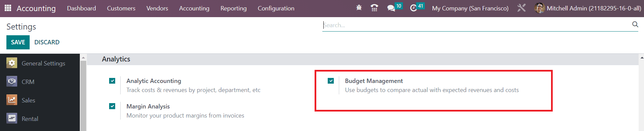Disable Margin Analysis checkbox
This screenshot has width=644, height=131.
tap(112, 106)
